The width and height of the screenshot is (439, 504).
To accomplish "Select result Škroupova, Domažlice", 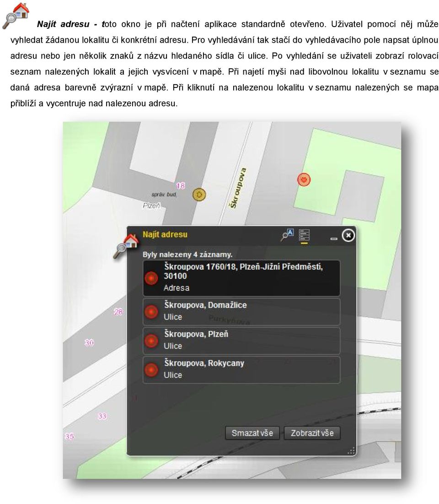I will point(241,311).
